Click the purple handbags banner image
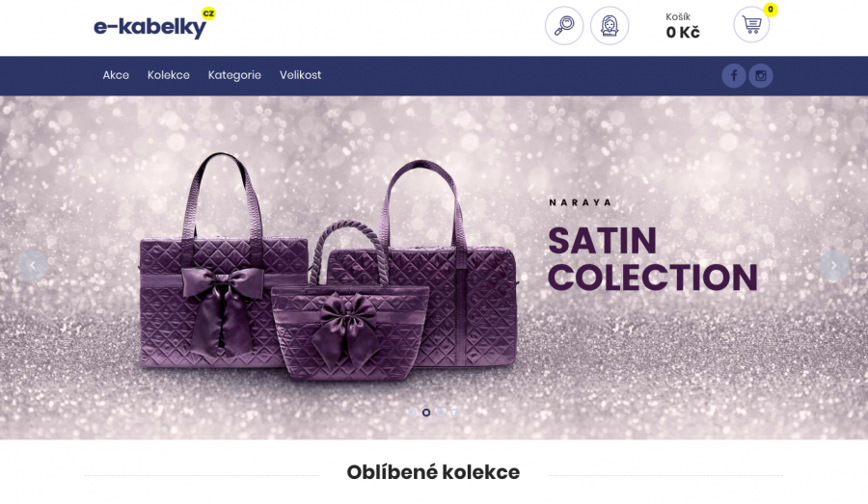 [x=329, y=267]
